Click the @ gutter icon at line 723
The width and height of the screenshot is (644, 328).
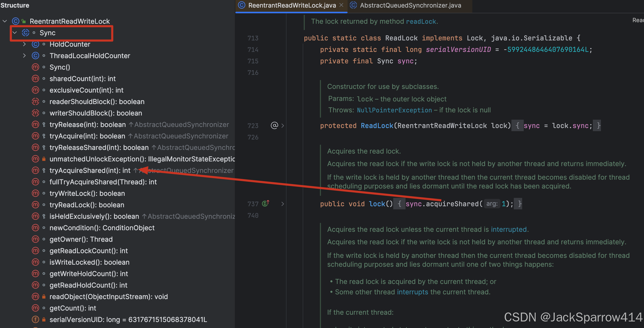click(275, 125)
